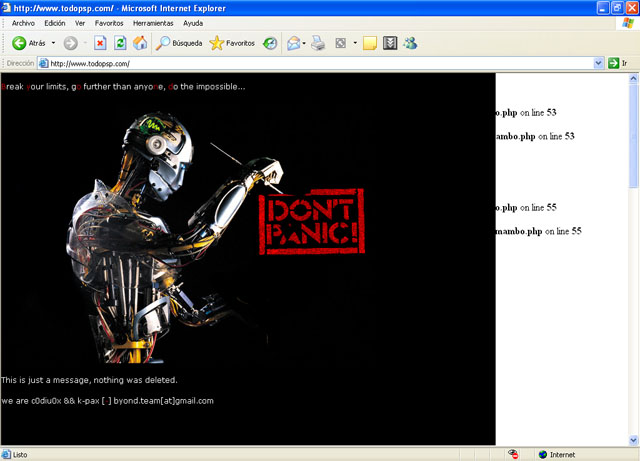Click the Atrás back button
This screenshot has width=640, height=461.
[x=28, y=43]
